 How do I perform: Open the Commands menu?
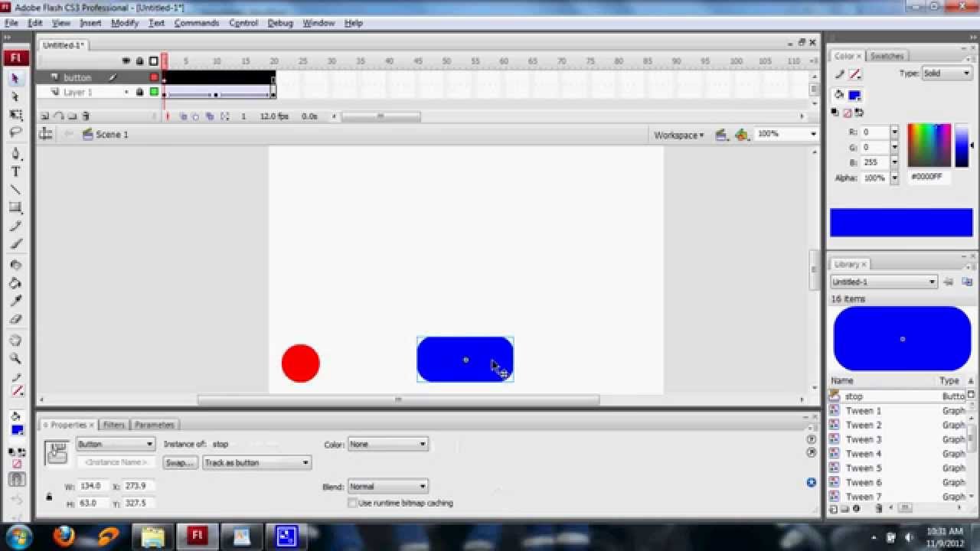197,23
